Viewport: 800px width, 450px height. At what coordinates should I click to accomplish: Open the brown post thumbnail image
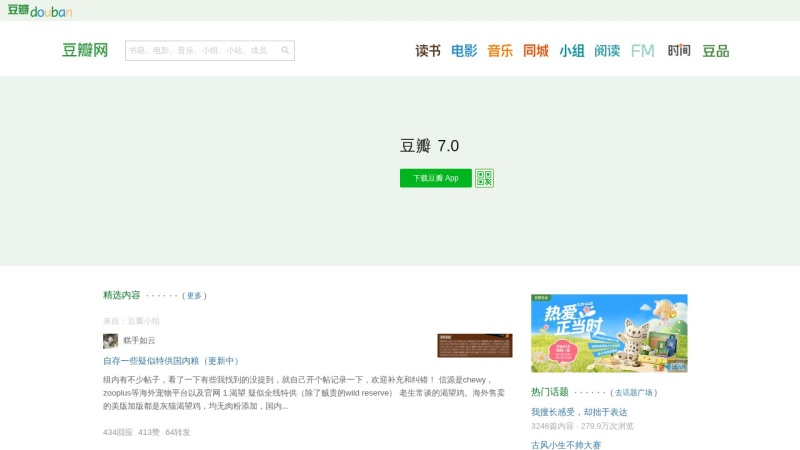pos(474,345)
